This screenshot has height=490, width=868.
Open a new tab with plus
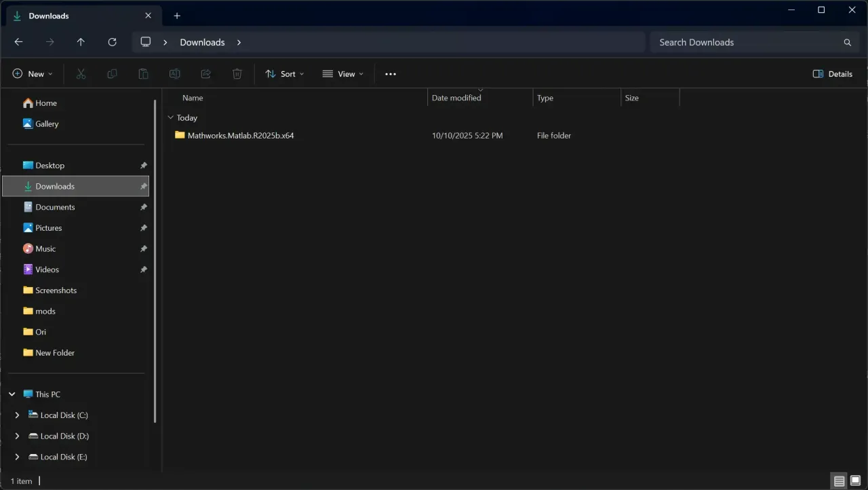(x=177, y=16)
